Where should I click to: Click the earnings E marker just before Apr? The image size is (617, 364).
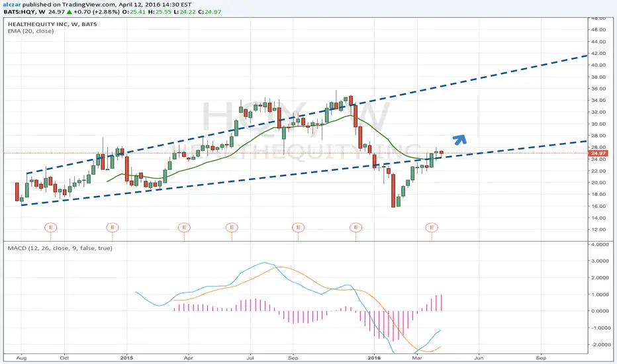[x=184, y=227]
